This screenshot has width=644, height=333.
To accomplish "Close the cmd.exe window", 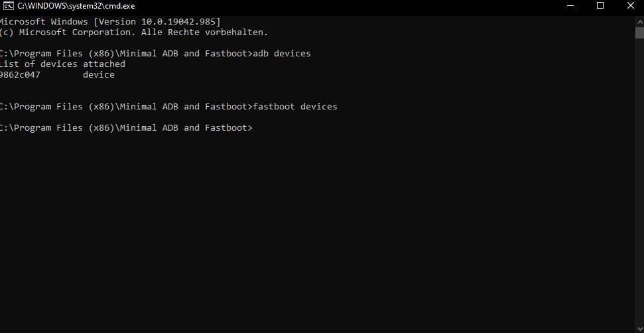I will pos(631,6).
